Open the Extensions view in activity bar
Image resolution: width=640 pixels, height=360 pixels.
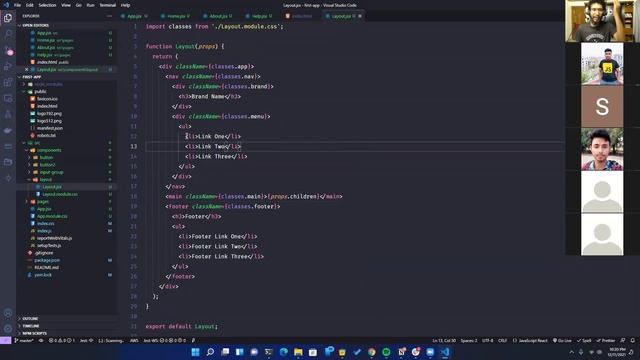[8, 82]
